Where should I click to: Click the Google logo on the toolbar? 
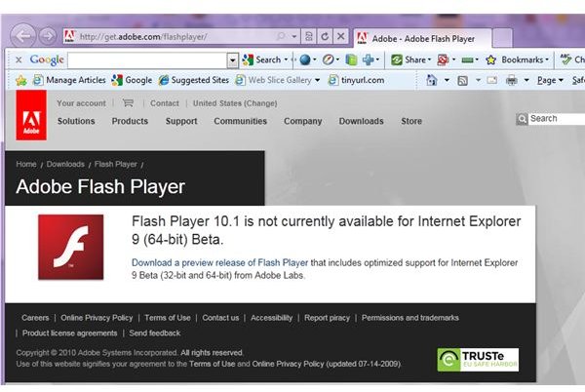tap(47, 59)
